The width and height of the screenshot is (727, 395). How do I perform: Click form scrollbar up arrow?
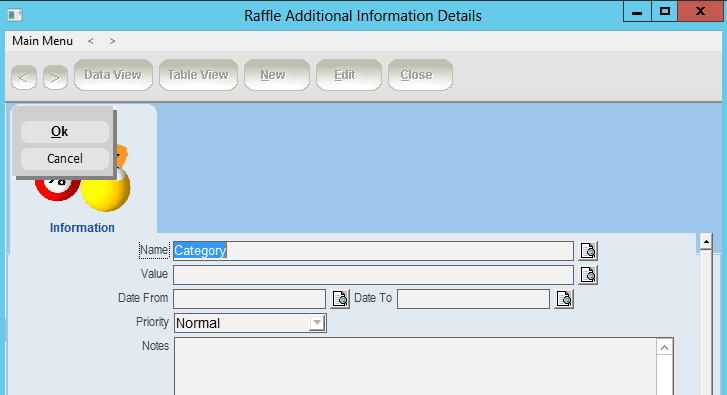tap(706, 242)
